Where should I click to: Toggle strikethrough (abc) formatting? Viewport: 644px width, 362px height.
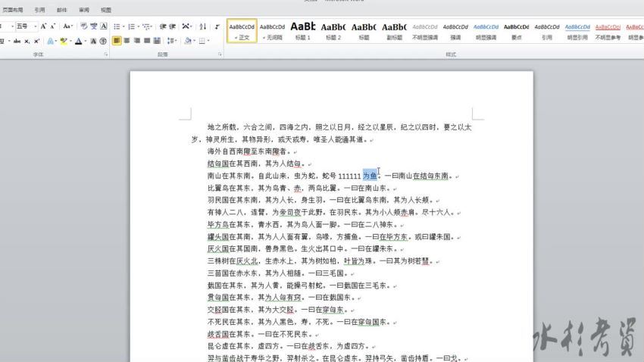click(x=17, y=41)
